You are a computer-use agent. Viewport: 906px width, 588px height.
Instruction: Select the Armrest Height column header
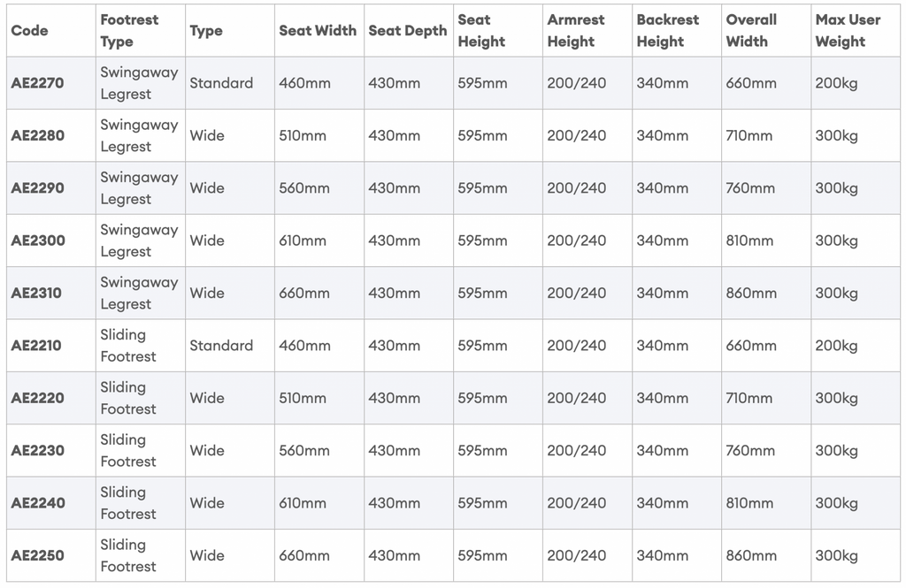click(576, 31)
